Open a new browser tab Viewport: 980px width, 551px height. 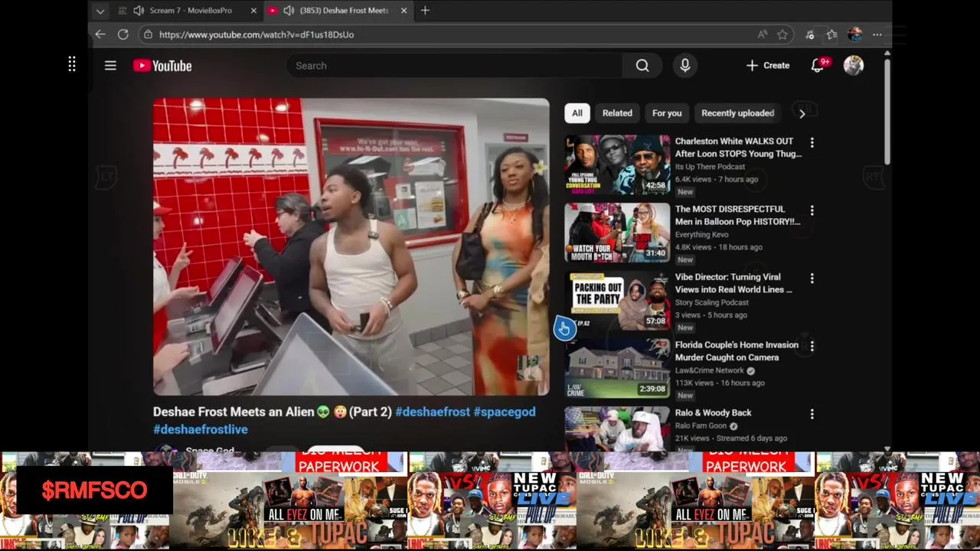coord(425,11)
